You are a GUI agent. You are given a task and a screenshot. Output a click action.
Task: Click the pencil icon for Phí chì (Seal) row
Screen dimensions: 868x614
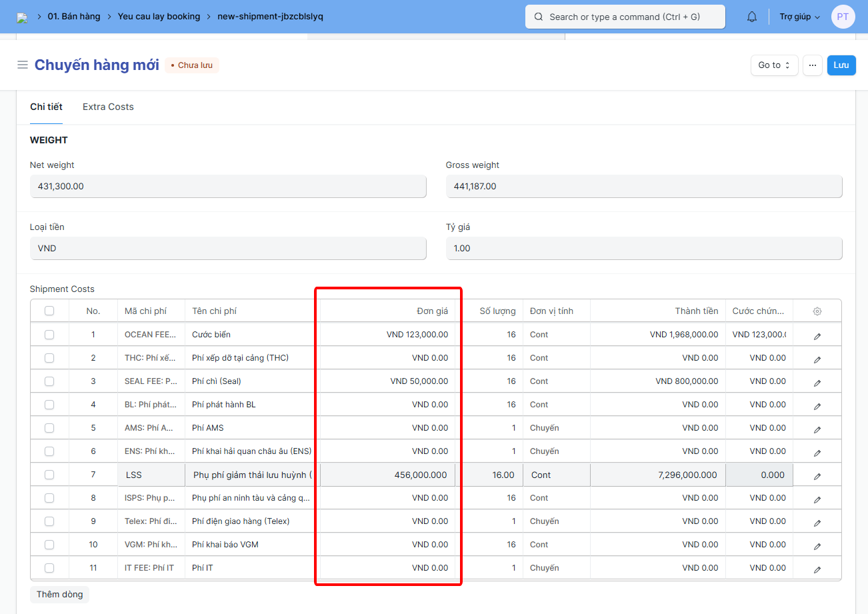[817, 382]
